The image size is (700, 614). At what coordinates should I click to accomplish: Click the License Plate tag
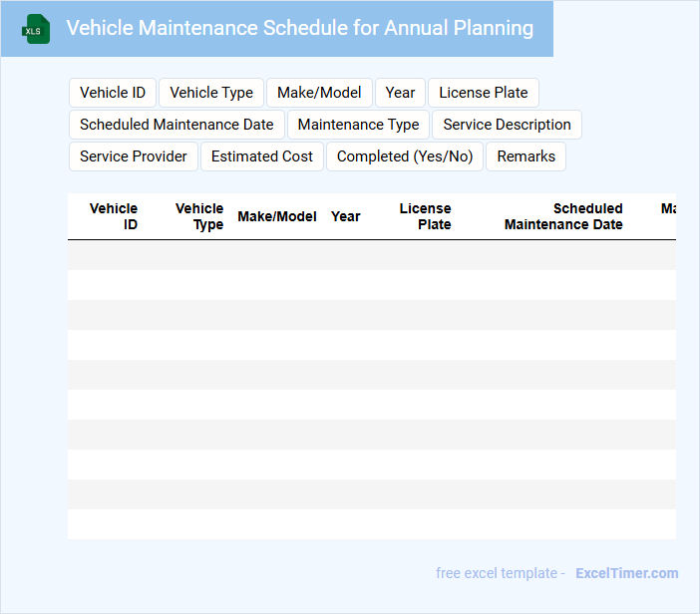pos(484,93)
